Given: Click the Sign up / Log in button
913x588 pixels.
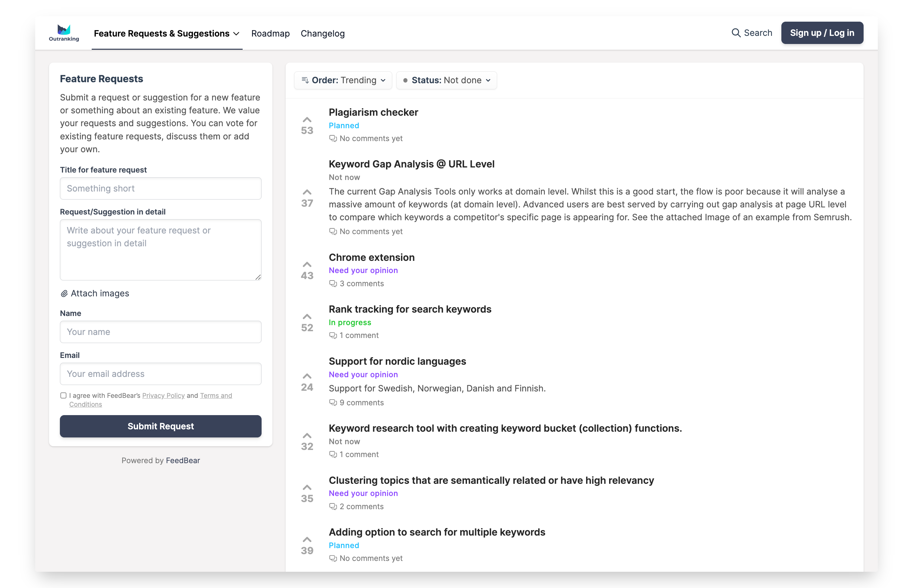Looking at the screenshot, I should (822, 33).
